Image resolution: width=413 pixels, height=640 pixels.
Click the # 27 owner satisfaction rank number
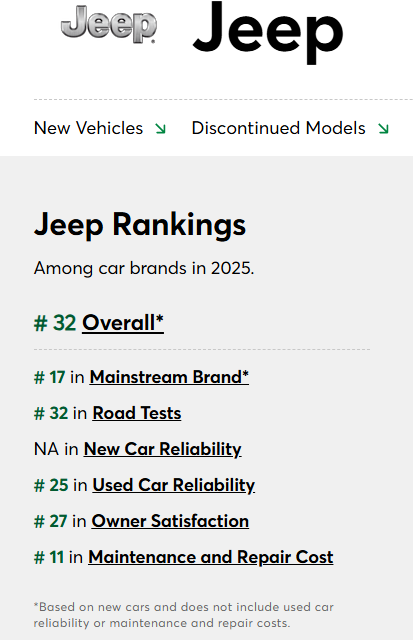tap(51, 521)
